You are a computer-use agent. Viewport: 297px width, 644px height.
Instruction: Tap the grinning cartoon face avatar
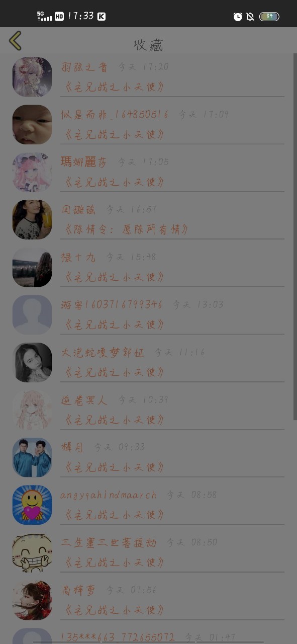pyautogui.click(x=32, y=552)
